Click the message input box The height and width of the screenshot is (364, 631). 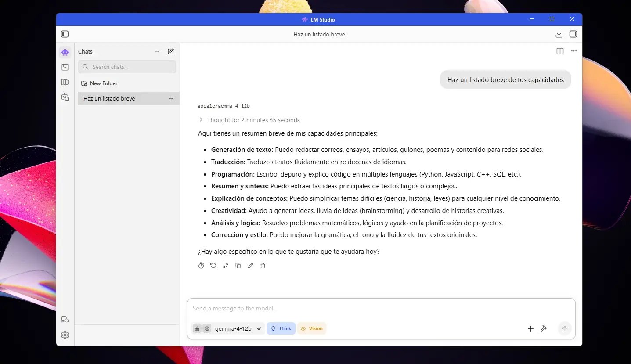pos(381,309)
